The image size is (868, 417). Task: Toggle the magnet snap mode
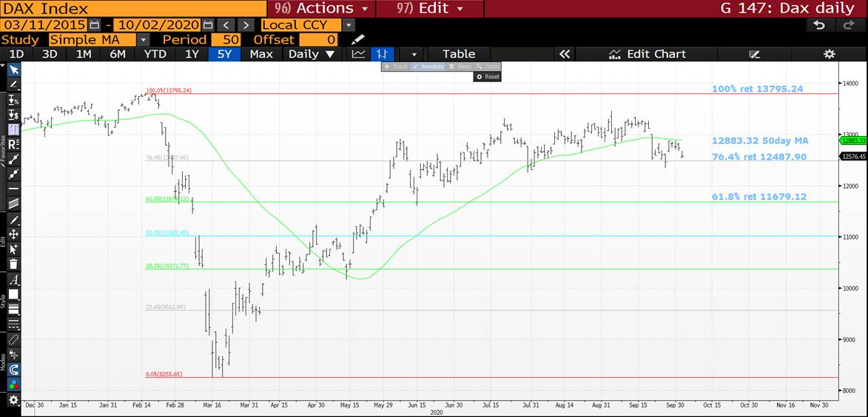click(14, 370)
